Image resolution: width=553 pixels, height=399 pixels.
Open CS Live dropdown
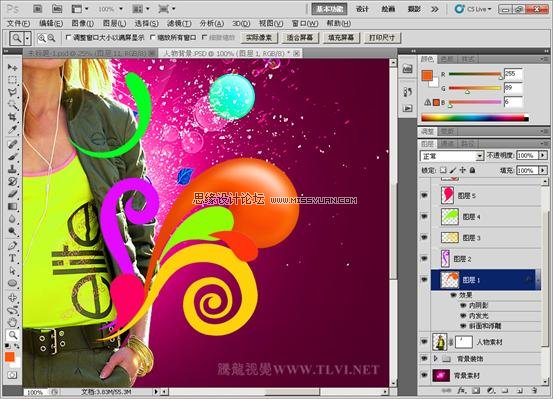[x=473, y=9]
